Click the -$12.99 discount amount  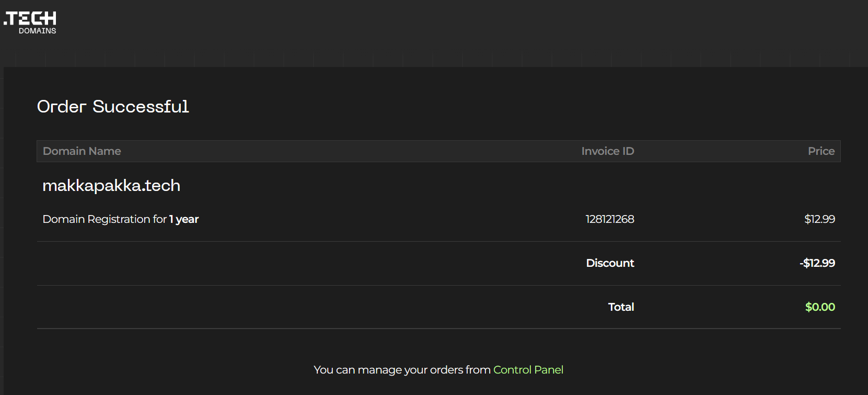pos(817,263)
